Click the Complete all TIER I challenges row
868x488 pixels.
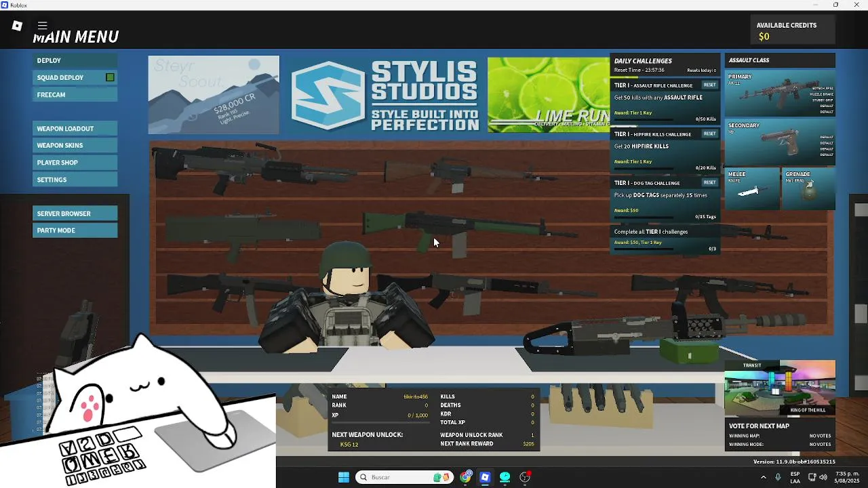pyautogui.click(x=665, y=240)
